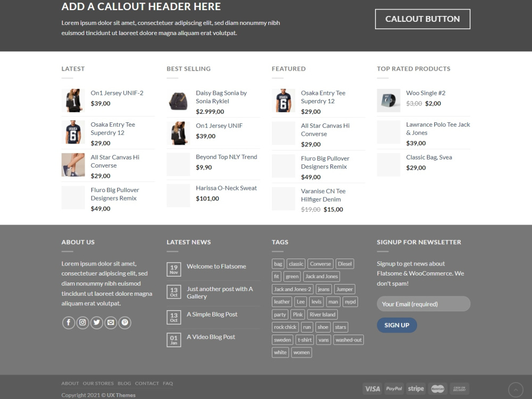Open the UX Themes copyright link
532x399 pixels.
coord(121,395)
